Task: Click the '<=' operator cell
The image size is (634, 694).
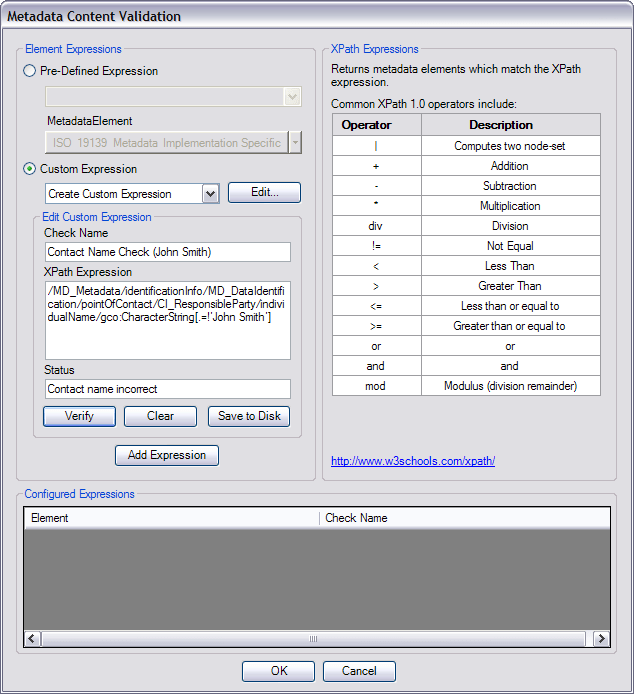Action: pyautogui.click(x=376, y=306)
